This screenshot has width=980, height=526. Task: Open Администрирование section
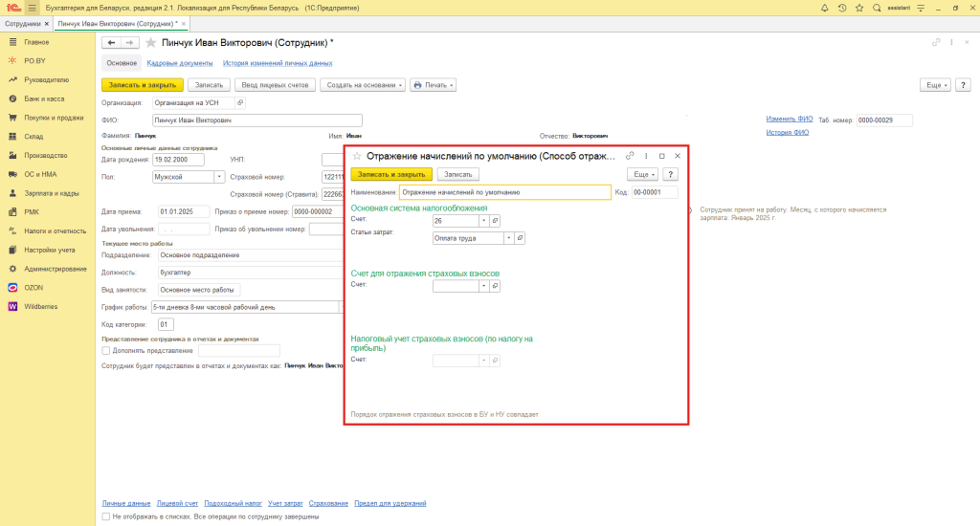point(55,269)
